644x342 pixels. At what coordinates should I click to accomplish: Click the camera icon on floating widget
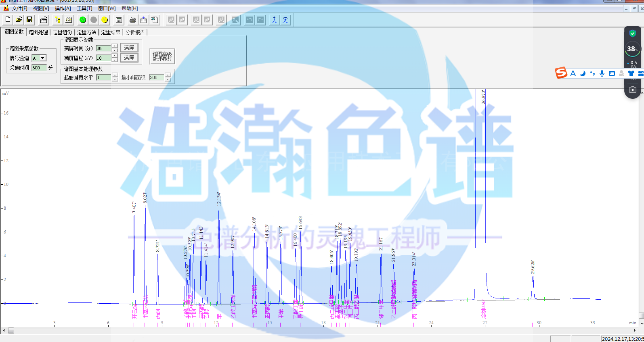pos(632,90)
